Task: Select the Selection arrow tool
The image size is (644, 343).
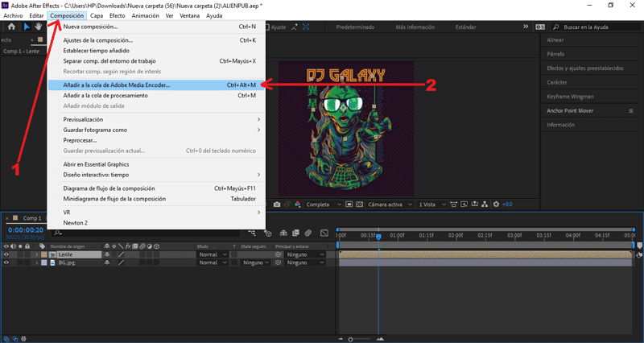Action: pos(27,27)
